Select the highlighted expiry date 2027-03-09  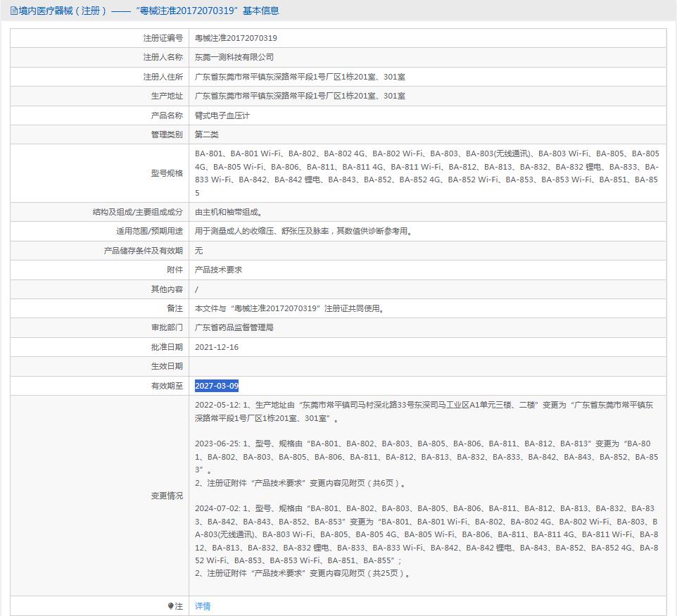pyautogui.click(x=217, y=386)
